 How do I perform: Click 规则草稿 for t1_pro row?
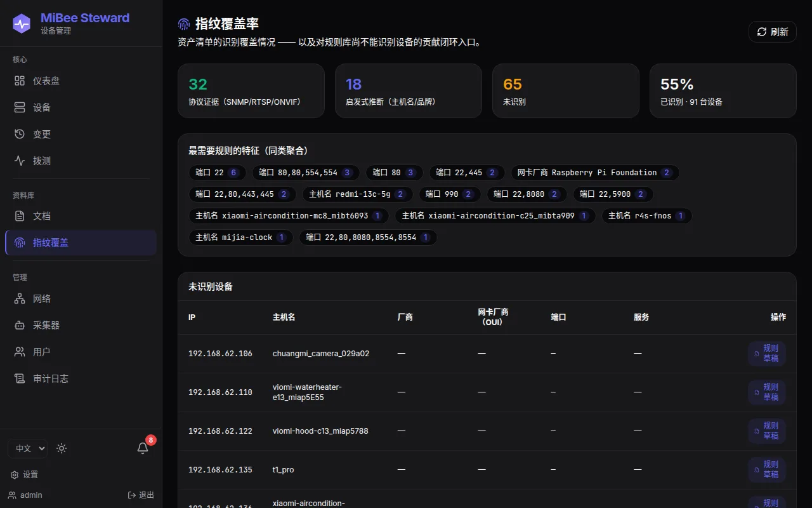point(766,470)
